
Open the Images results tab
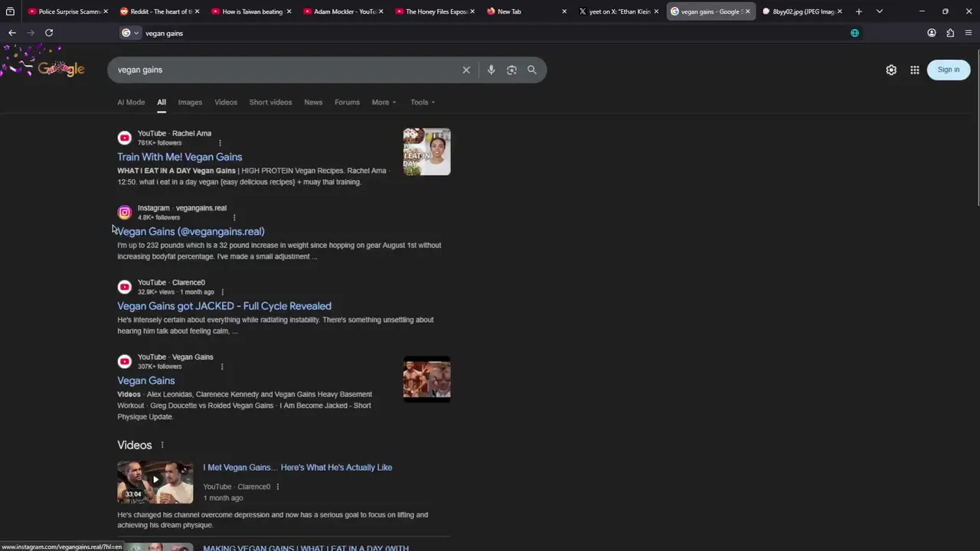coord(190,102)
